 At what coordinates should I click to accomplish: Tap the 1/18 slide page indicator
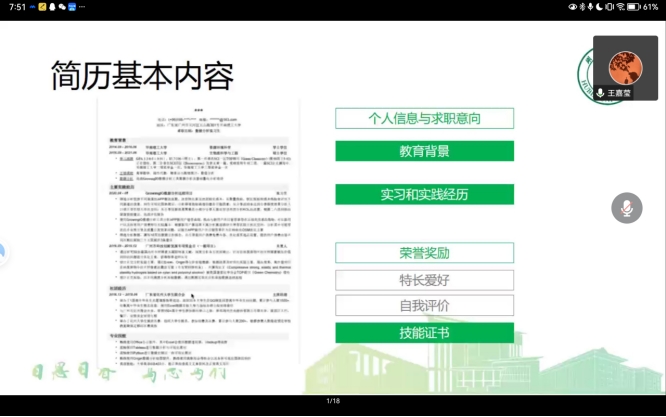[x=333, y=401]
